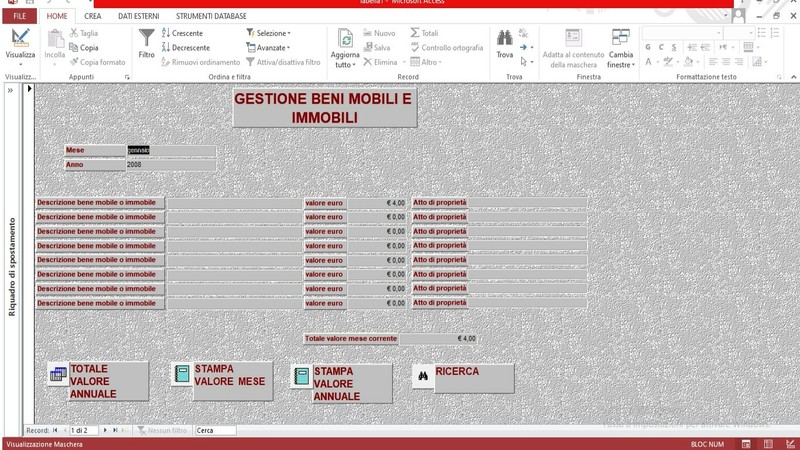Click the font color A button
This screenshot has width=800, height=450.
point(648,62)
